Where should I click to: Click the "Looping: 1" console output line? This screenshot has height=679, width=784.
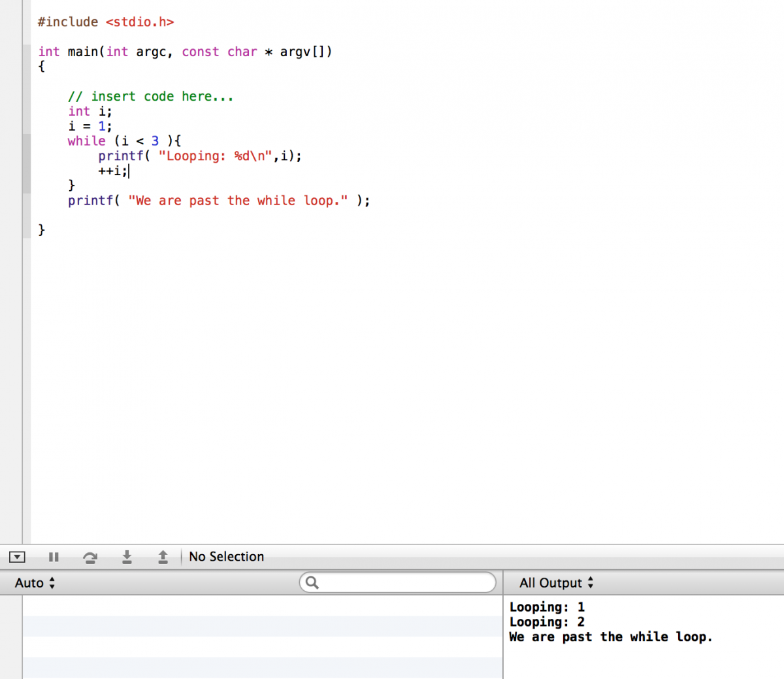[x=547, y=607]
